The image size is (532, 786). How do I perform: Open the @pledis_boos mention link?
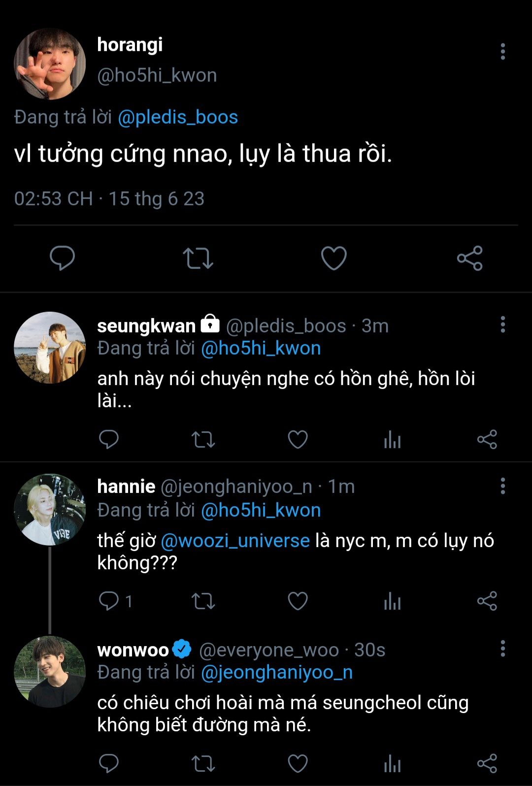(x=178, y=117)
